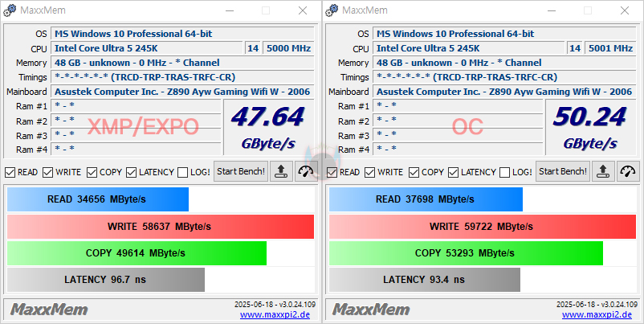The image size is (644, 324).
Task: Click MaxxMem logo at bottom of right window
Action: pyautogui.click(x=371, y=310)
